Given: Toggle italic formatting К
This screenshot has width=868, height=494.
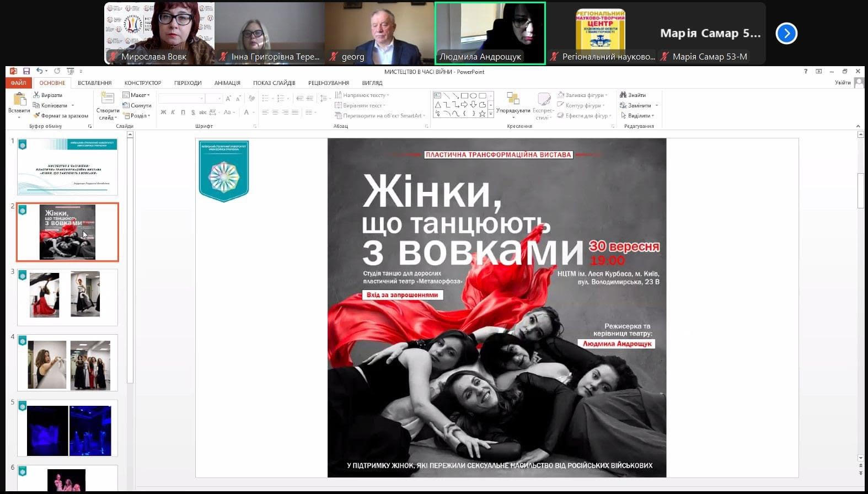Looking at the screenshot, I should (x=173, y=112).
